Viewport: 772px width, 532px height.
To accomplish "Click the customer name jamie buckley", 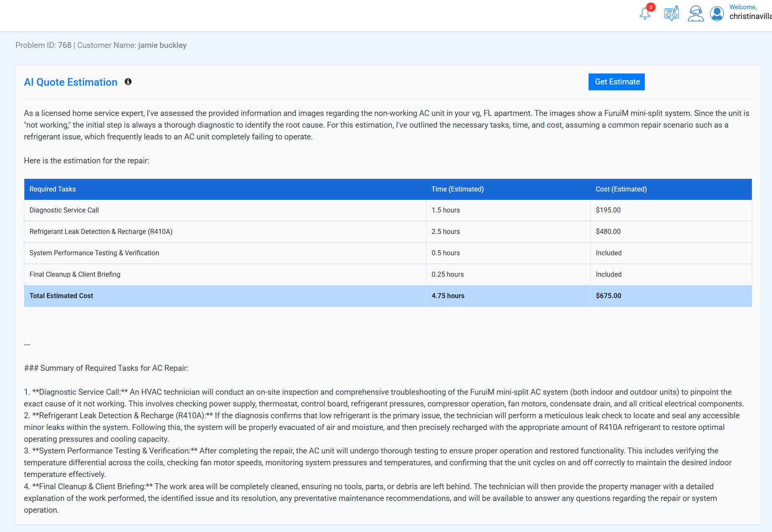I will coord(162,45).
